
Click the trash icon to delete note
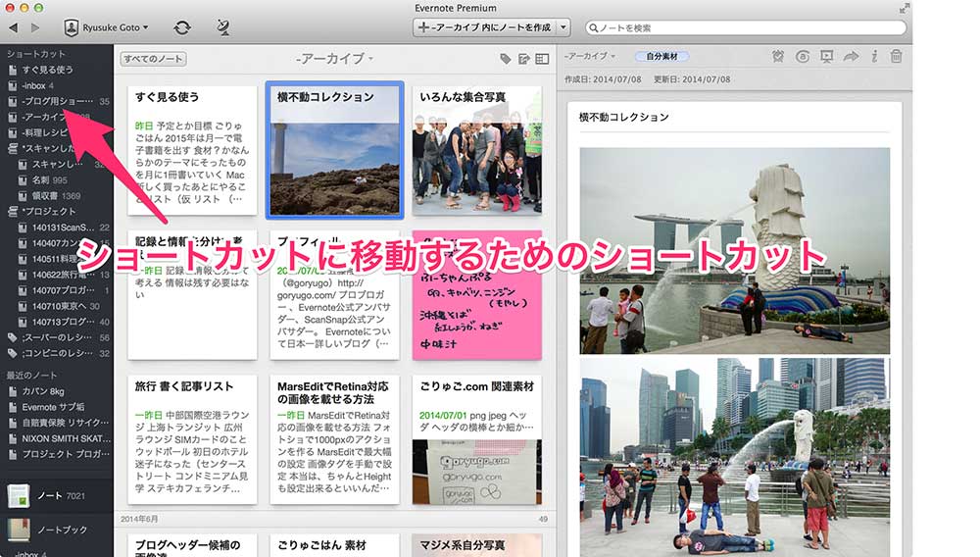point(896,56)
